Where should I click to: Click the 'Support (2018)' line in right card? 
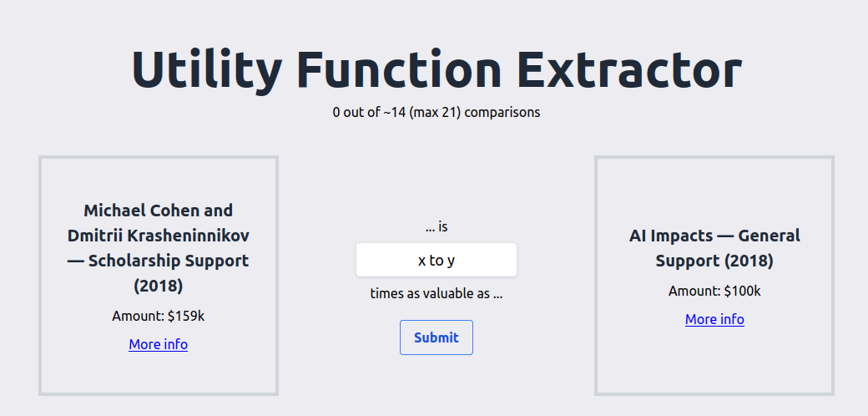pos(714,261)
